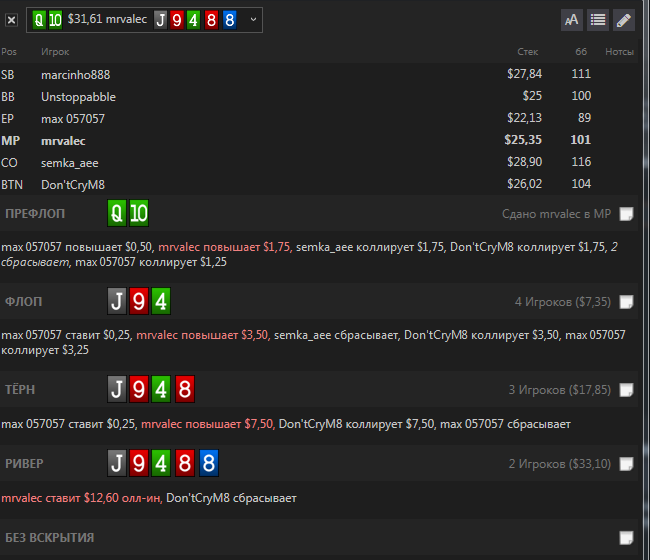Screen dimensions: 650x560
Task: Open the note icon on the РИВЕР row
Action: tap(626, 464)
